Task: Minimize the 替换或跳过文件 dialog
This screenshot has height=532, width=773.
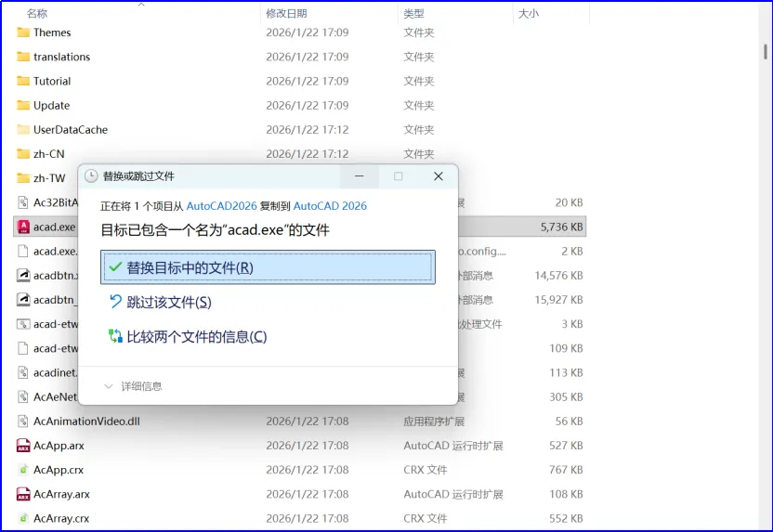Action: tap(359, 175)
